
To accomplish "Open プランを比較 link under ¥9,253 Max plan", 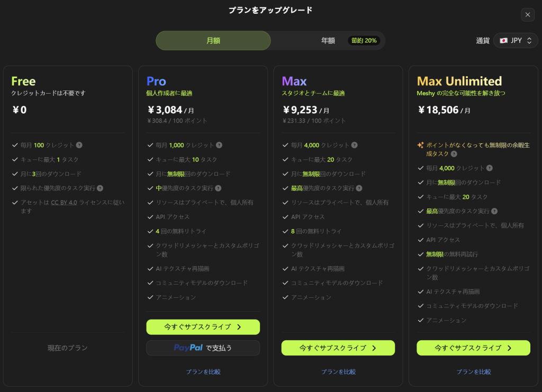I will click(338, 371).
